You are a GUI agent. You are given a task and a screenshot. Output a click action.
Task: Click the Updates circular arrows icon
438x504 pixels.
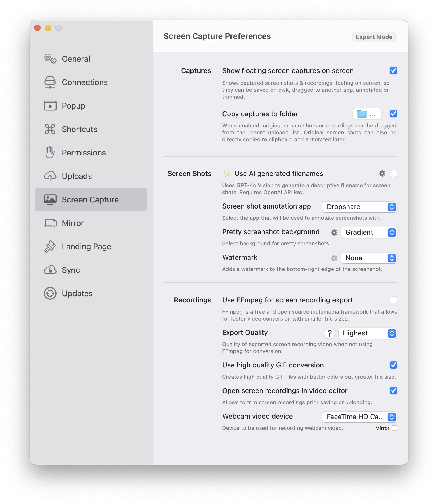pyautogui.click(x=50, y=294)
